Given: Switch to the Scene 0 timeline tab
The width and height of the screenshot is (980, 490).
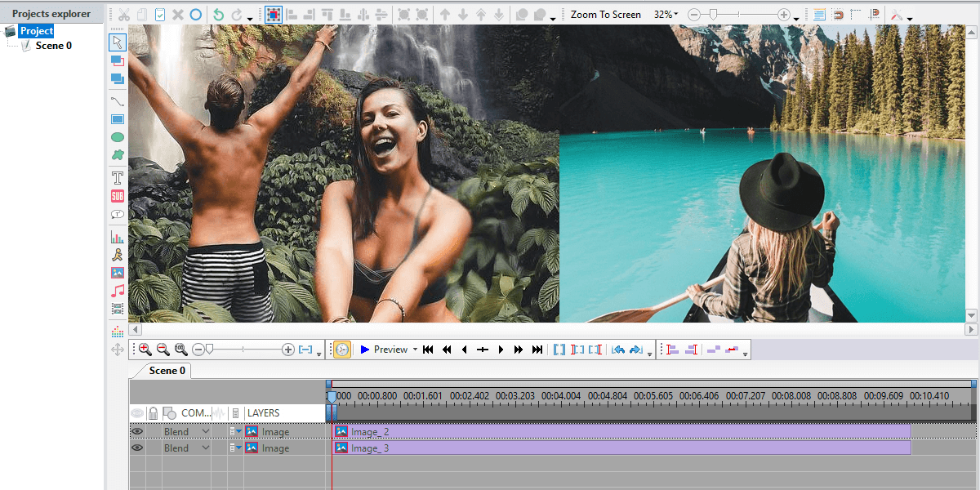Looking at the screenshot, I should 167,371.
